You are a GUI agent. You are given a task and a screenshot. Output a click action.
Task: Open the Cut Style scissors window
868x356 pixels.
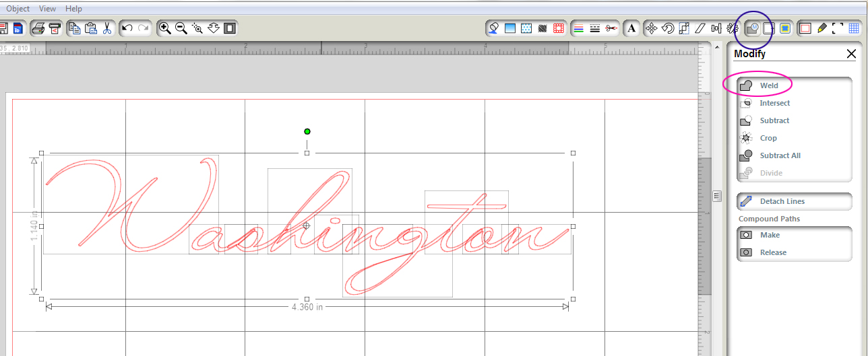pyautogui.click(x=611, y=28)
